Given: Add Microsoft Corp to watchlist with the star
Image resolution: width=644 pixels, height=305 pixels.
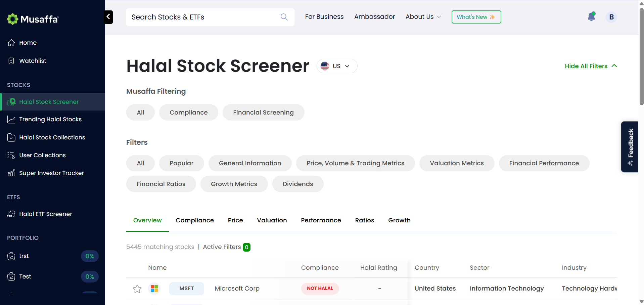Looking at the screenshot, I should point(137,289).
